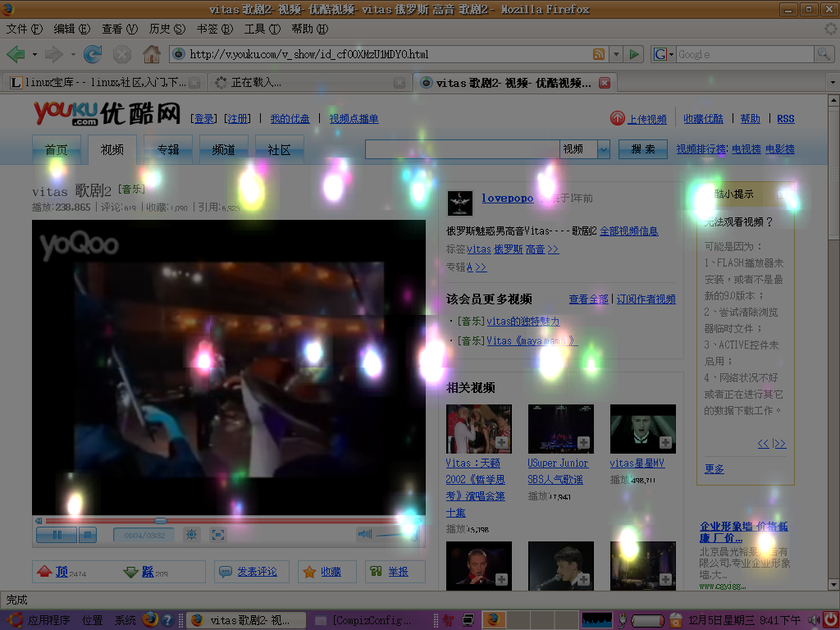
Task: Stop the video with the stop button
Action: 88,535
